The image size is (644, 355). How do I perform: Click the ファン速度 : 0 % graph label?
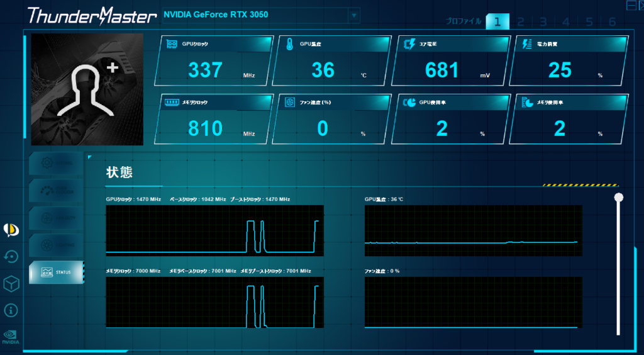382,271
